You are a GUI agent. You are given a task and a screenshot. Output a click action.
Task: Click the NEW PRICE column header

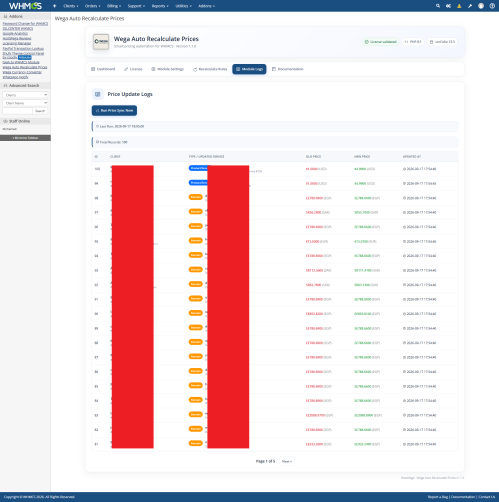point(362,156)
